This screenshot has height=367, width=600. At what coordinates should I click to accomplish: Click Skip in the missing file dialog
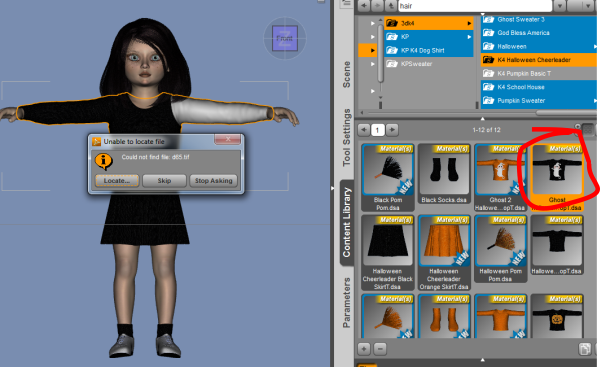(164, 181)
